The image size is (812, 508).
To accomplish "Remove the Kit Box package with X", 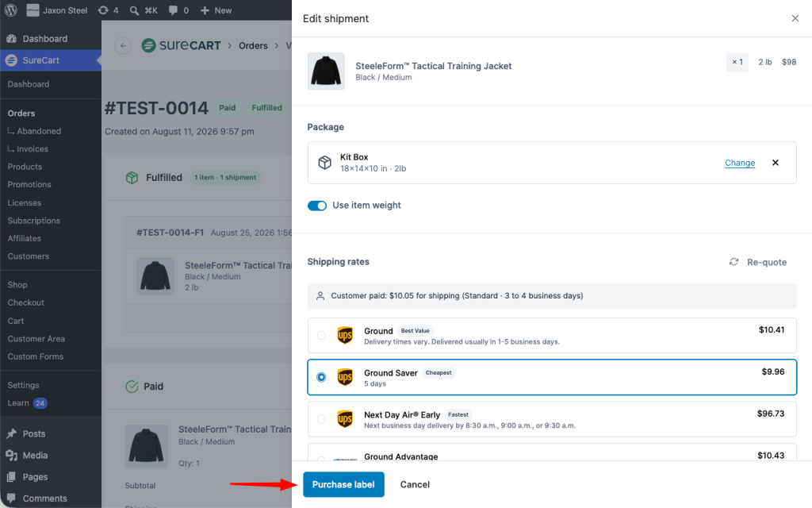I will coord(776,163).
